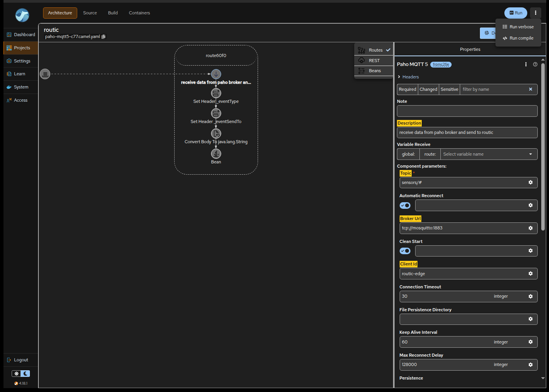This screenshot has width=549, height=392.
Task: Select Beans view option
Action: (x=374, y=71)
